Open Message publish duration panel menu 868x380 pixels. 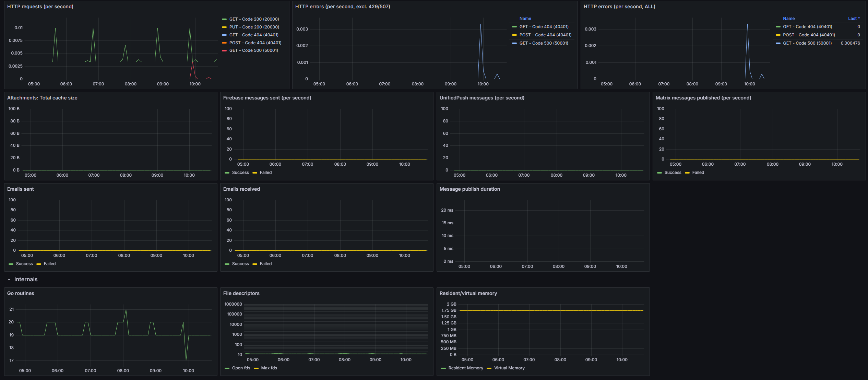click(469, 189)
